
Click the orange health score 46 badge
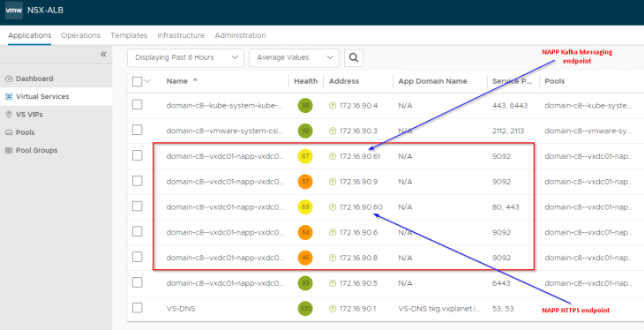point(305,258)
